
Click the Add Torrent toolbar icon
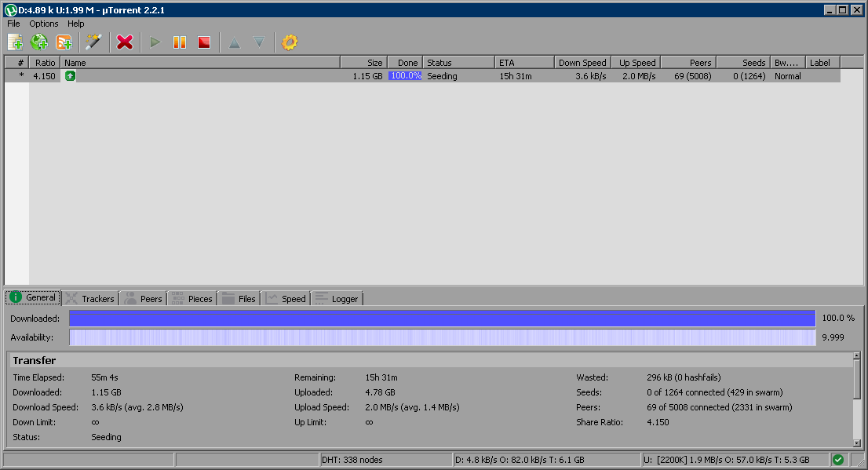click(15, 42)
